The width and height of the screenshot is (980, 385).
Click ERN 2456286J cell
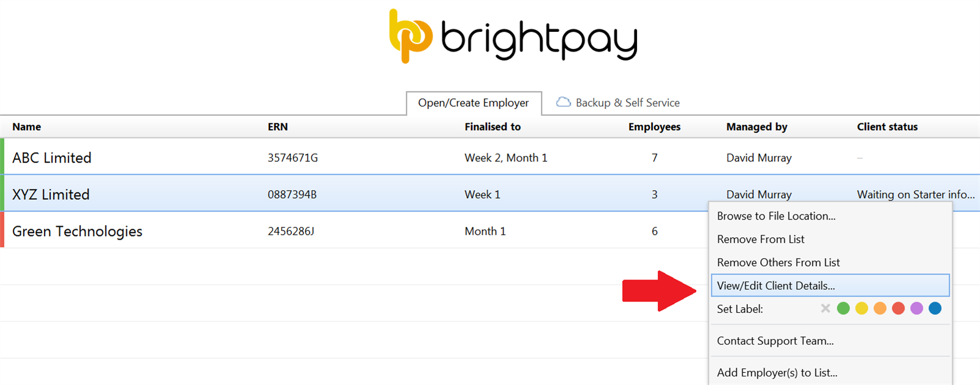pyautogui.click(x=291, y=231)
